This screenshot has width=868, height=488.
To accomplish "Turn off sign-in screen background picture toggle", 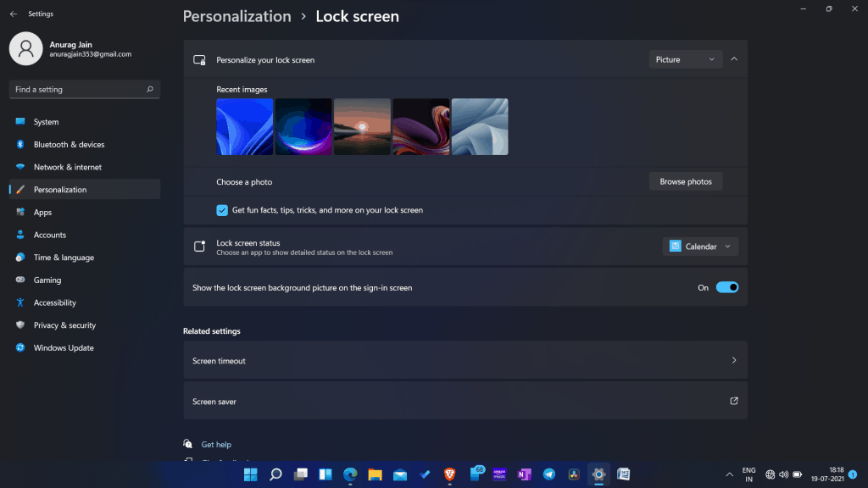I will click(x=727, y=287).
